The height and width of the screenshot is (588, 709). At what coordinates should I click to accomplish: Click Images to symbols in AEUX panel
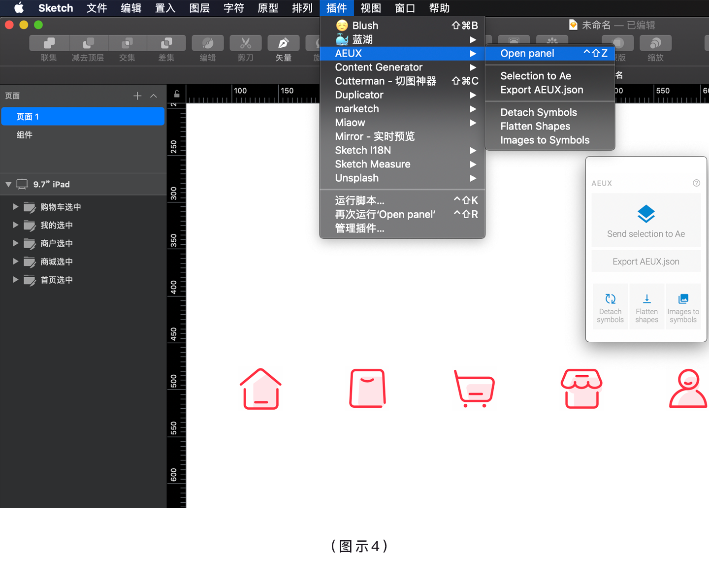point(683,306)
